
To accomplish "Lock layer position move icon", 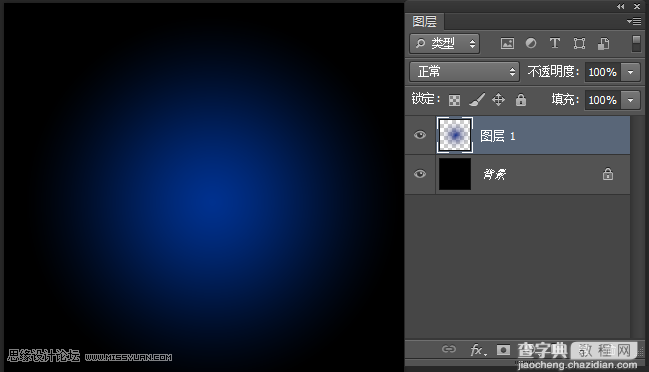I will (498, 100).
